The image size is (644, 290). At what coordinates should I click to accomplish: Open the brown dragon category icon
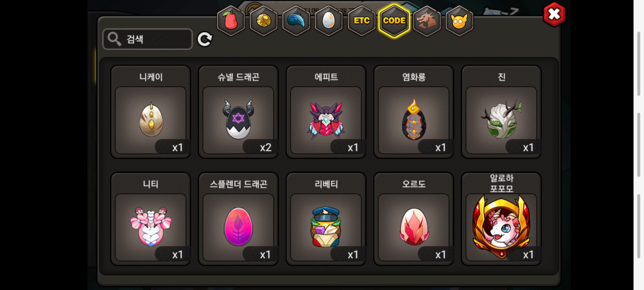pyautogui.click(x=427, y=21)
